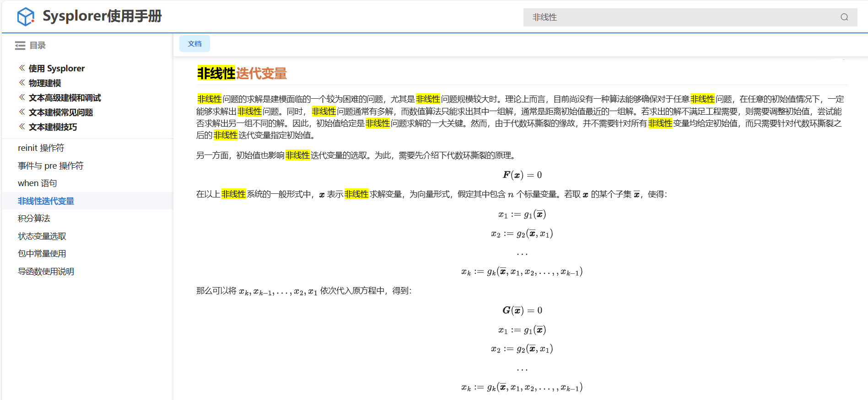The image size is (868, 400).
Task: Go to when 语句 topic
Action: 38,183
